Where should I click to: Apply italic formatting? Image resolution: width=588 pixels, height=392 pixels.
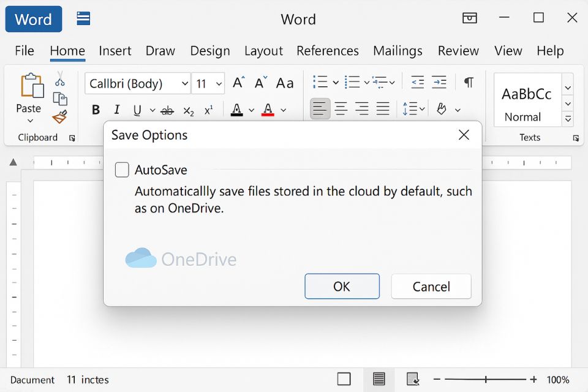[116, 109]
